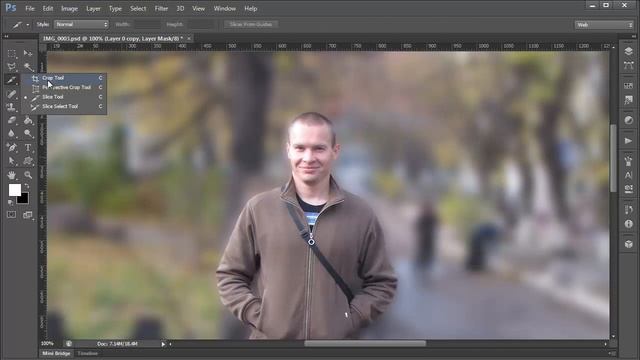
Task: Select the Path Selection arrow tool
Action: click(11, 161)
